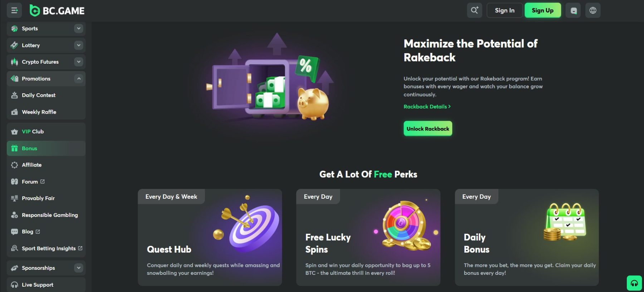This screenshot has width=644, height=292.
Task: Expand the Lottery section chevron
Action: click(x=79, y=45)
